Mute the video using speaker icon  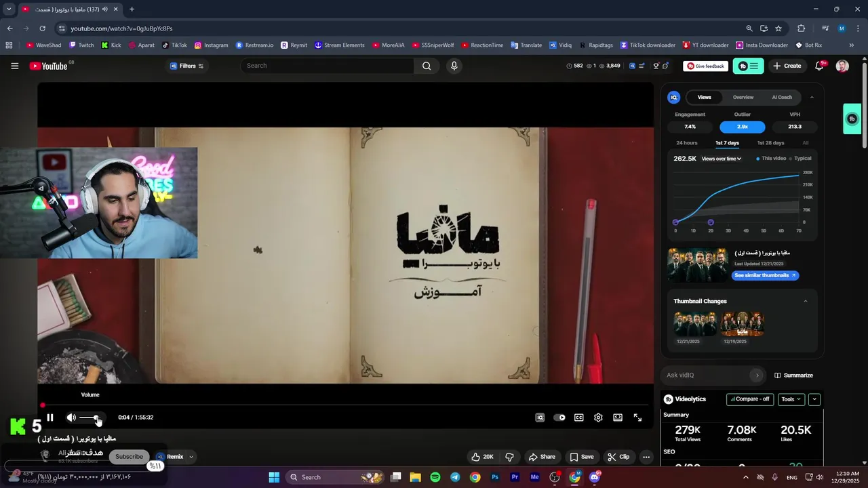(x=71, y=418)
